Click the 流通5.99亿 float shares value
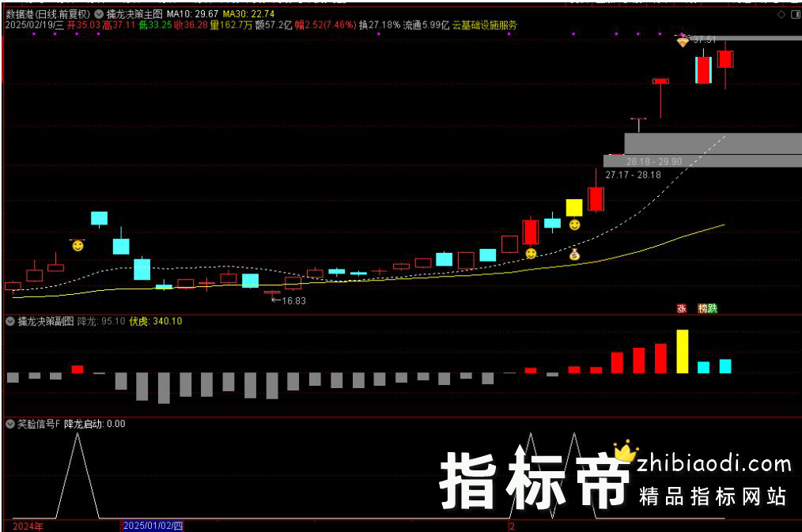802x532 pixels. click(426, 25)
